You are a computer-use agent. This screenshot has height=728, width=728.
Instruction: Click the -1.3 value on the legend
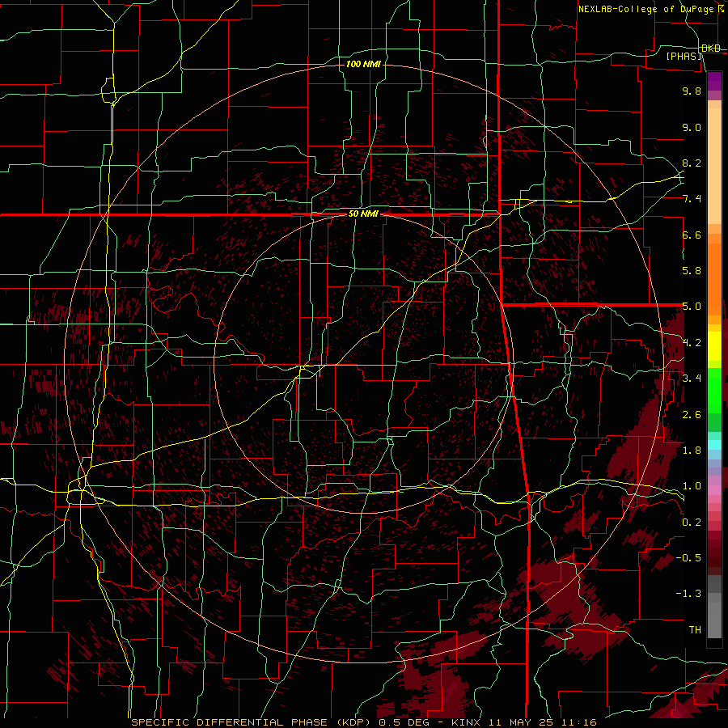688,594
